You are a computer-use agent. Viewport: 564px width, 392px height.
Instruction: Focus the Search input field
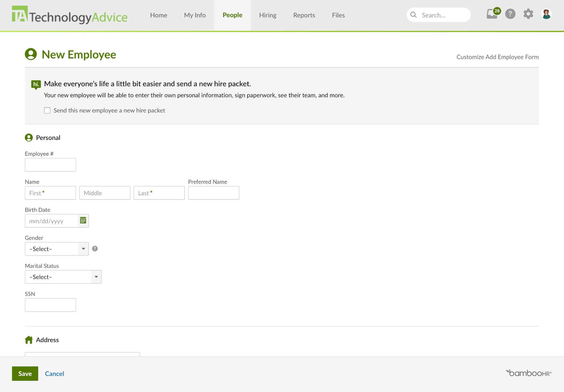coord(439,15)
